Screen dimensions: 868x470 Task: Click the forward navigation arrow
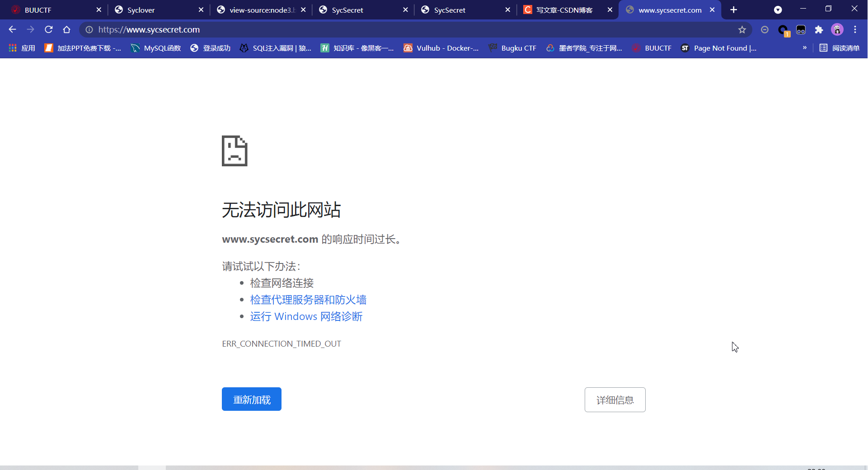pyautogui.click(x=30, y=29)
